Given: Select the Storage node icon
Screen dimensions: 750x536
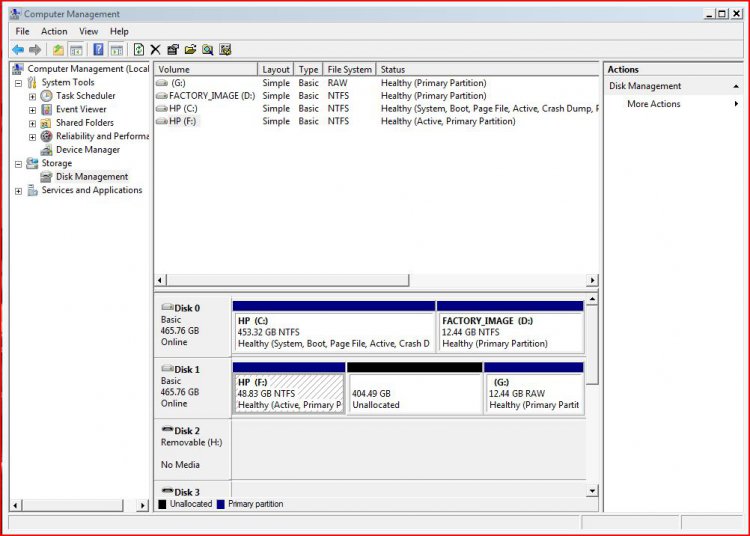Looking at the screenshot, I should (32, 164).
